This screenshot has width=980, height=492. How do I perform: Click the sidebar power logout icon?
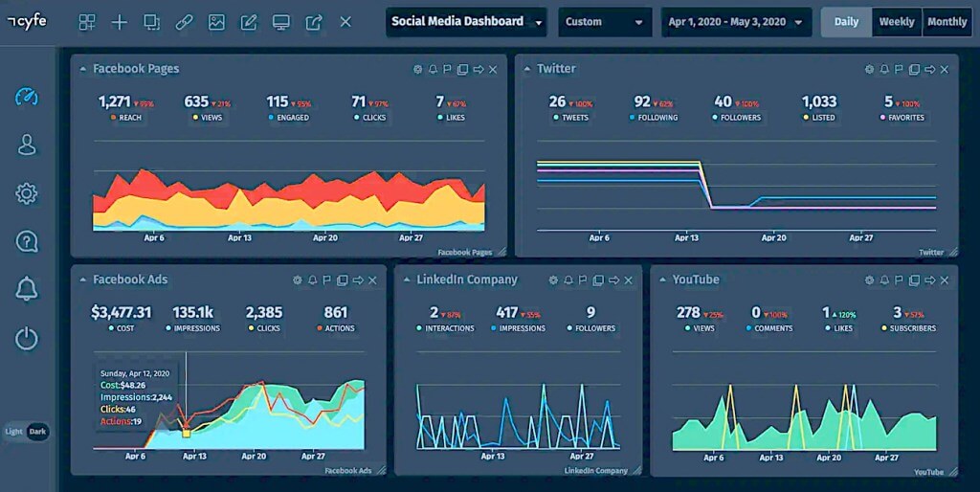(26, 338)
